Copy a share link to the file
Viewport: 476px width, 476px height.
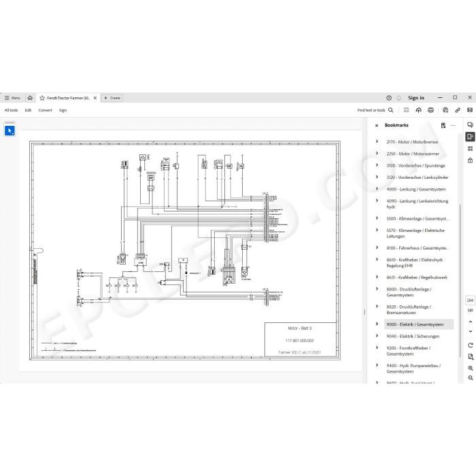coord(458,110)
